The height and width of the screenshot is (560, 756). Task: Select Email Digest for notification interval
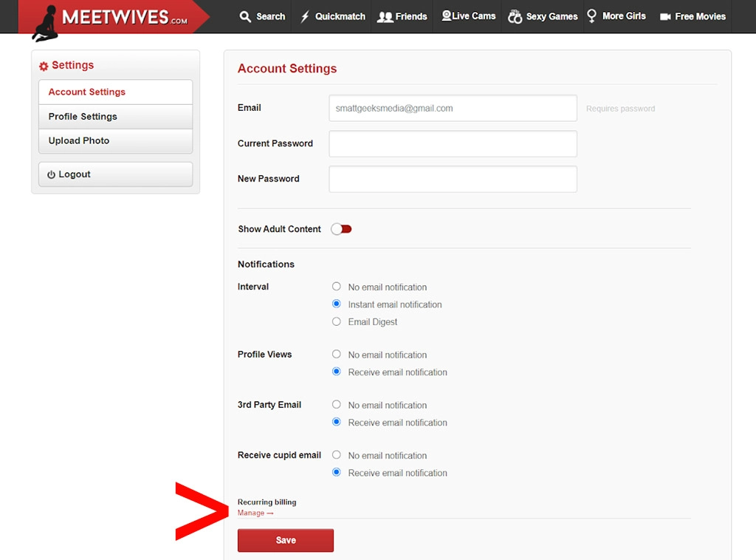336,322
